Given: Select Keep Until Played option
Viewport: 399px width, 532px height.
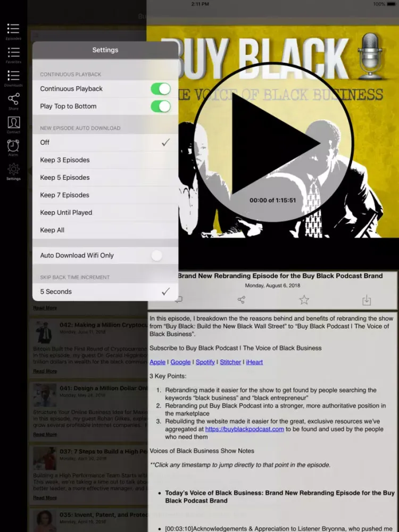Looking at the screenshot, I should (105, 213).
